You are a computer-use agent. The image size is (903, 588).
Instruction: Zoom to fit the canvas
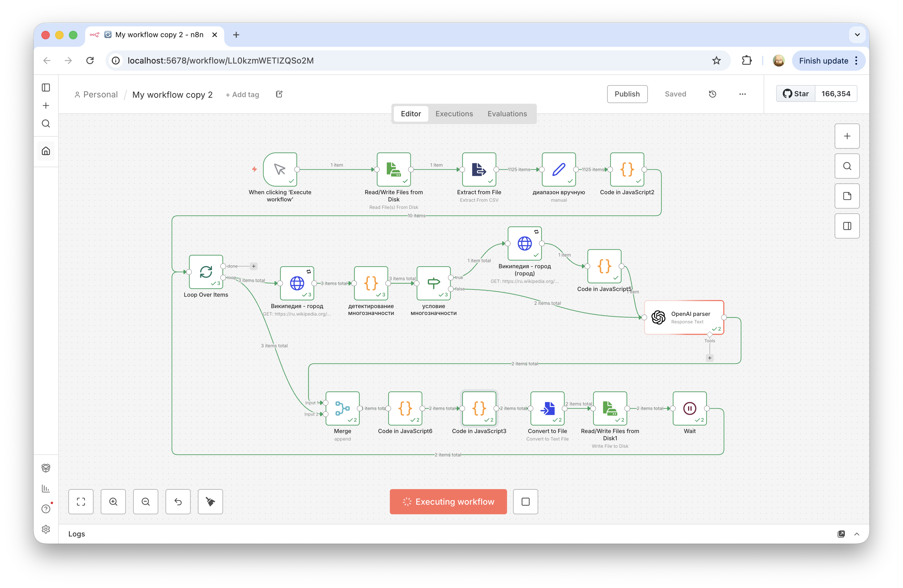[x=81, y=501]
